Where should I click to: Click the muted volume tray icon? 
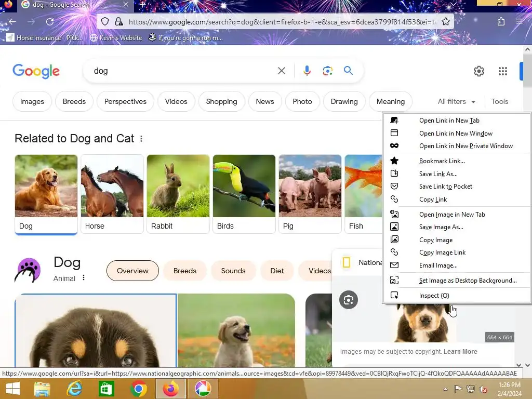[483, 389]
